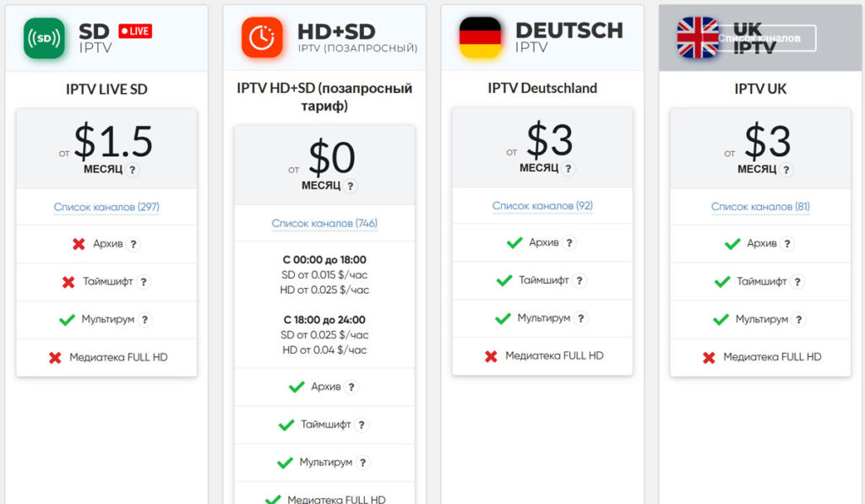Viewport: 865px width, 504px height.
Task: Click the German flag icon
Action: [x=480, y=37]
